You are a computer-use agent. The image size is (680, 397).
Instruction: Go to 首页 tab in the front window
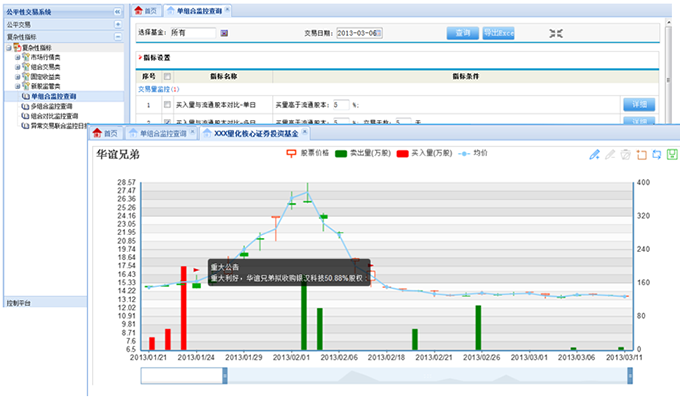(x=106, y=133)
